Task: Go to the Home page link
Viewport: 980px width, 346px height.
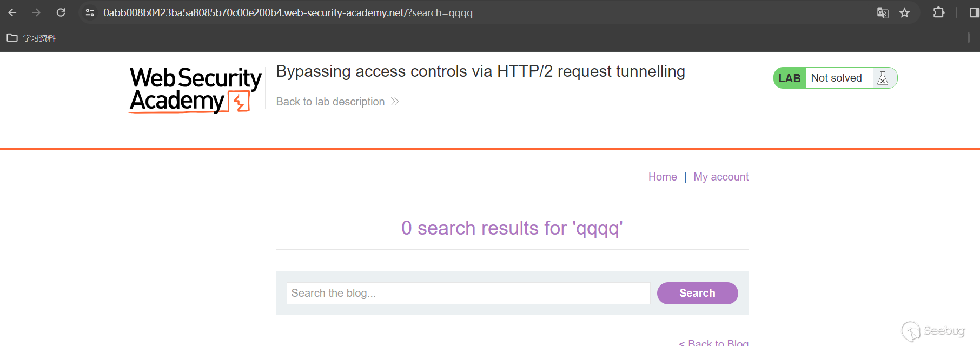Action: (663, 177)
